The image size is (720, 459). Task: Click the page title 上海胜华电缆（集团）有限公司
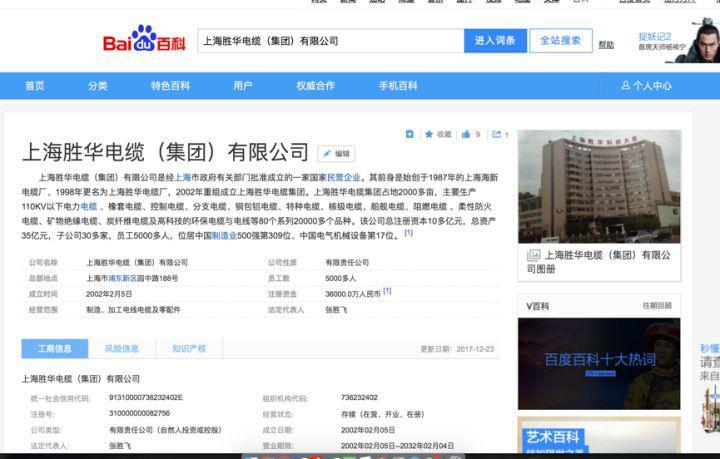[x=165, y=152]
